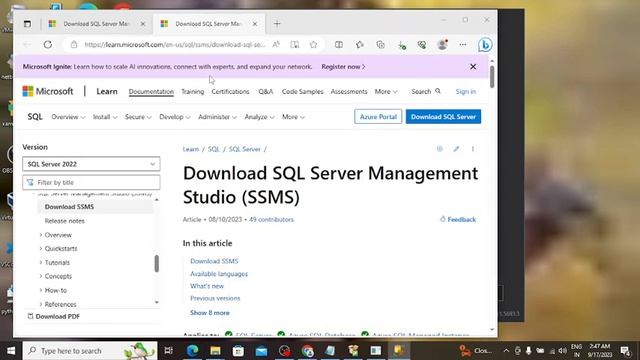Switch to the first Download SQL Server tab

click(96, 24)
